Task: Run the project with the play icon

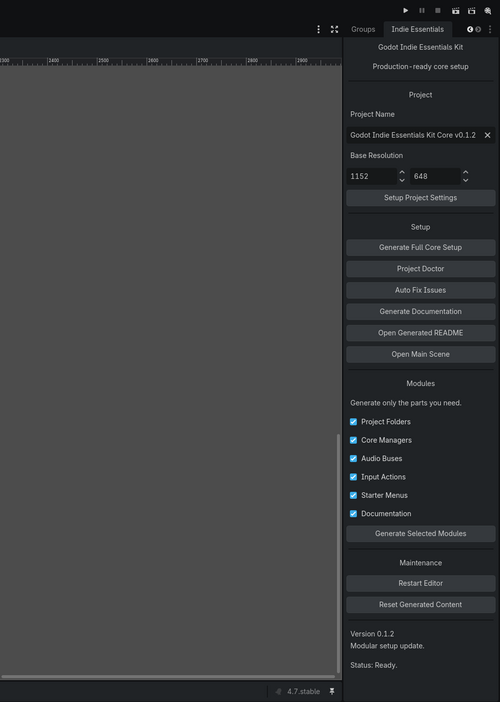Action: [x=406, y=10]
